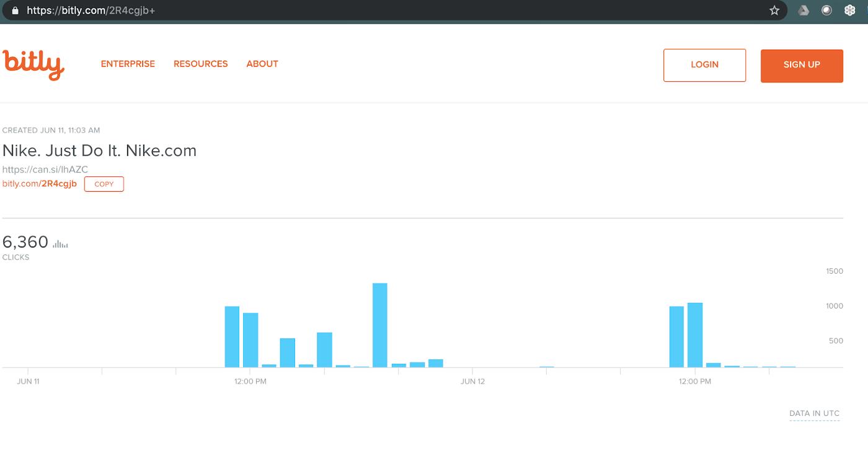Click the CREATED JUN 11, 11:03 AM text

point(51,130)
